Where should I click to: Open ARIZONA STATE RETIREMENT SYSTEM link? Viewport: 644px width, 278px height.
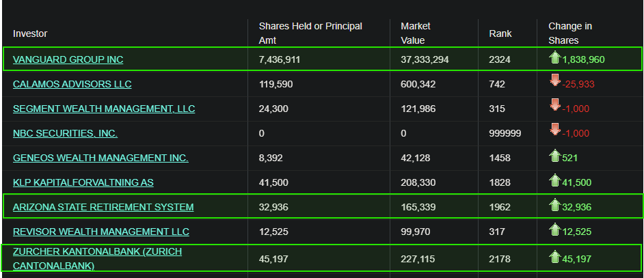(103, 208)
